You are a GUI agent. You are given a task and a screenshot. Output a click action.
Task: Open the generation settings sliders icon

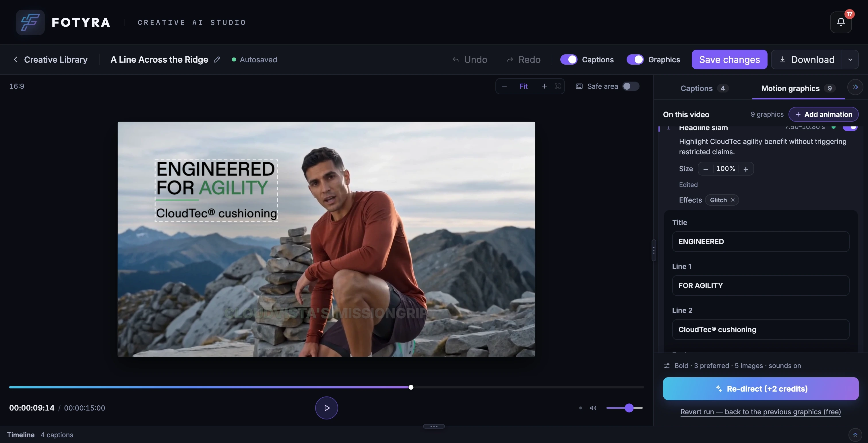[666, 366]
